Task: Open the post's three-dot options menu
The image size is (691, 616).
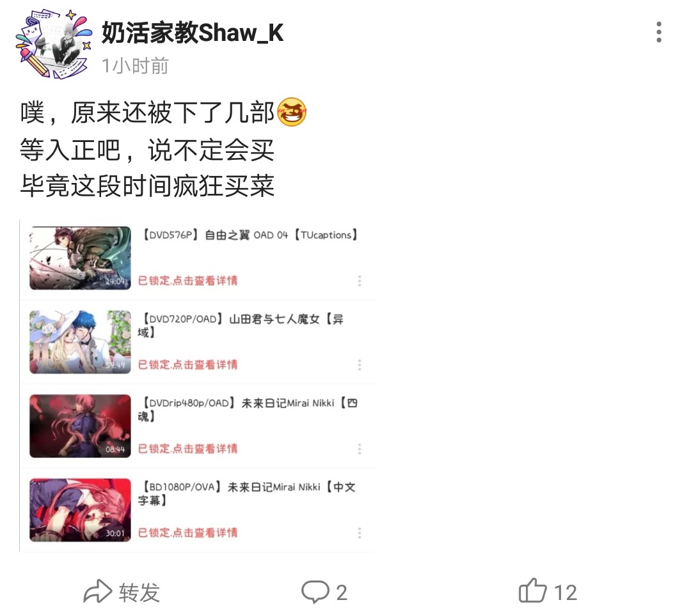Action: (658, 32)
